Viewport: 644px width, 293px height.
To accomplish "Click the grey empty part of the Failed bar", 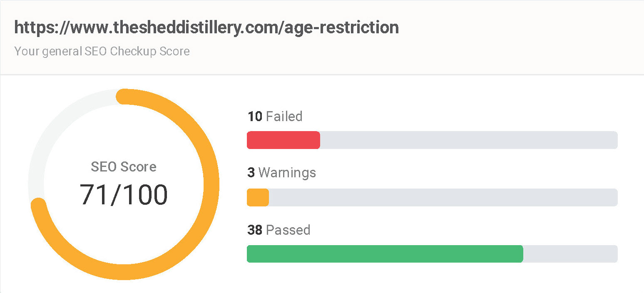I will pos(469,140).
